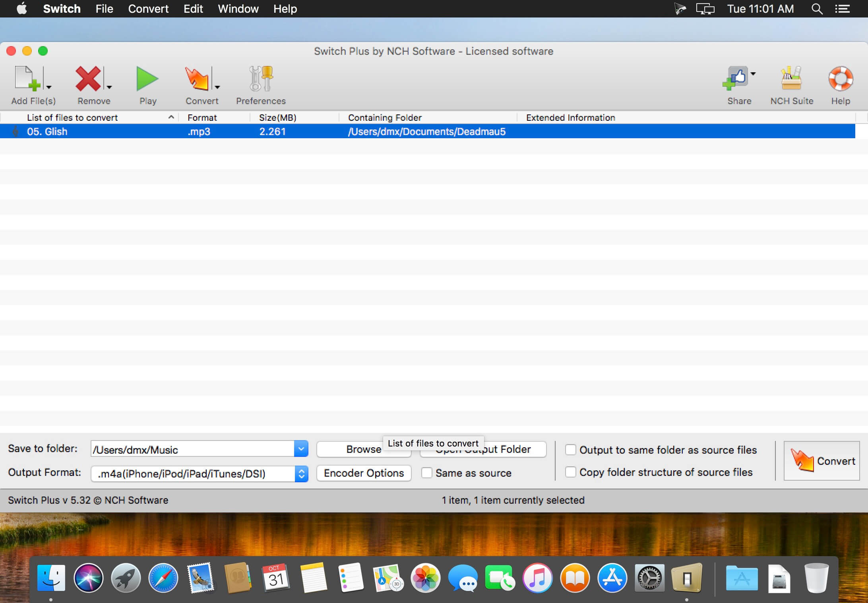Click the Convert icon in the toolbar
Viewport: 868px width, 603px height.
click(197, 78)
